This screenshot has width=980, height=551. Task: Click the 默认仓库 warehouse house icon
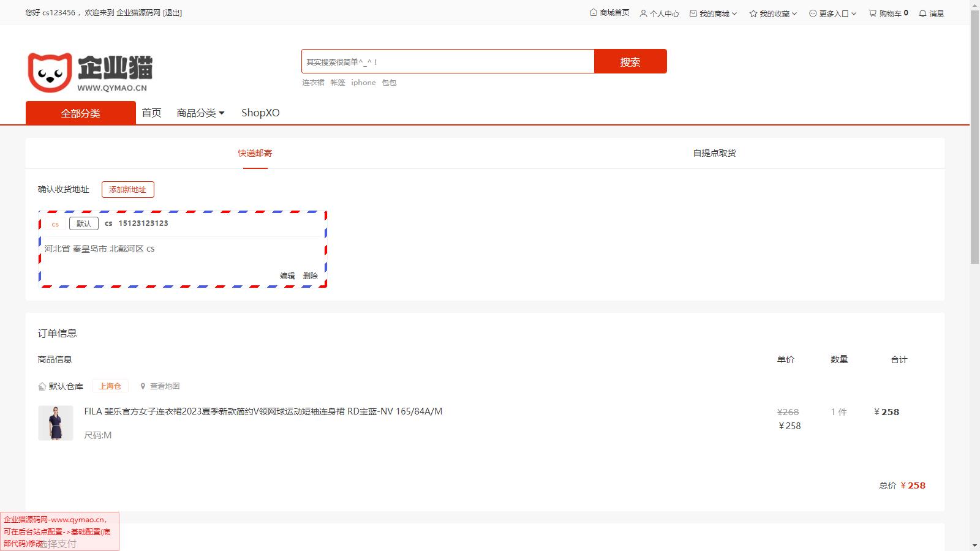[x=42, y=386]
